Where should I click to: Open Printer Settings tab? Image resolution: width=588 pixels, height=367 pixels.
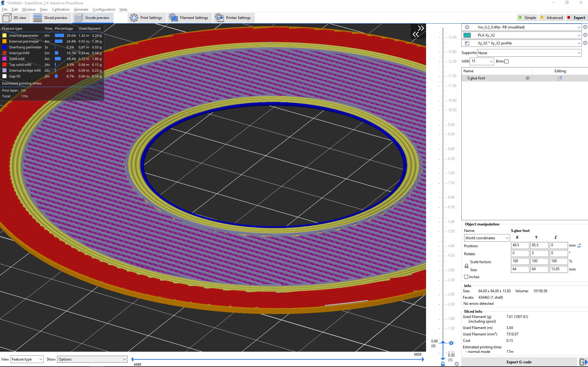233,18
